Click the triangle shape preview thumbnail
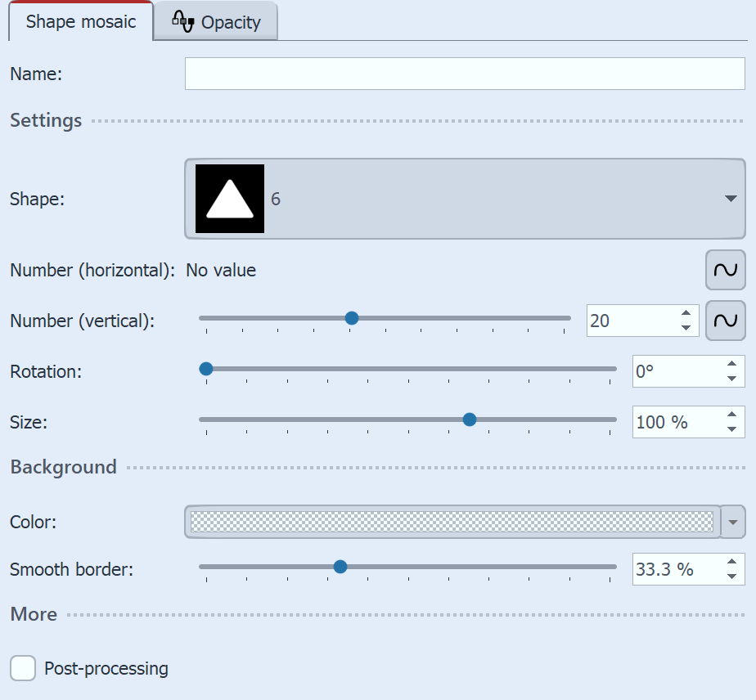This screenshot has height=700, width=756. (x=228, y=198)
